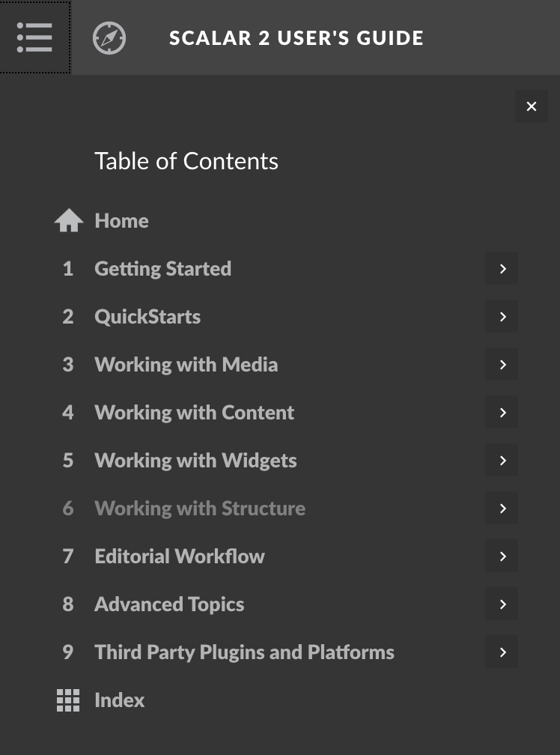Expand the Advanced Topics chapter
Image resolution: width=560 pixels, height=755 pixels.
[x=502, y=604]
